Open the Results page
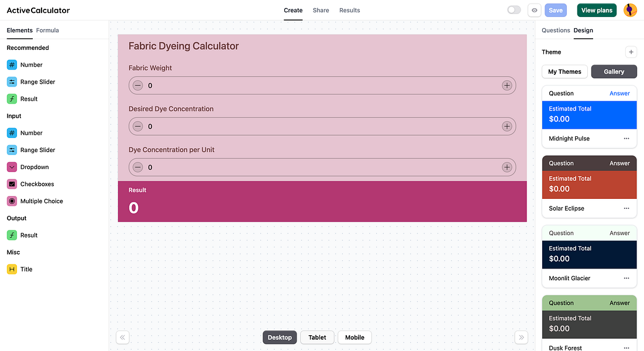The height and width of the screenshot is (351, 644). pyautogui.click(x=349, y=10)
